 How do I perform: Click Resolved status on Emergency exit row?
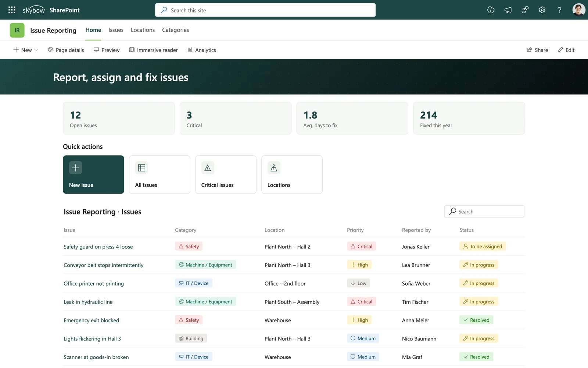pos(476,320)
